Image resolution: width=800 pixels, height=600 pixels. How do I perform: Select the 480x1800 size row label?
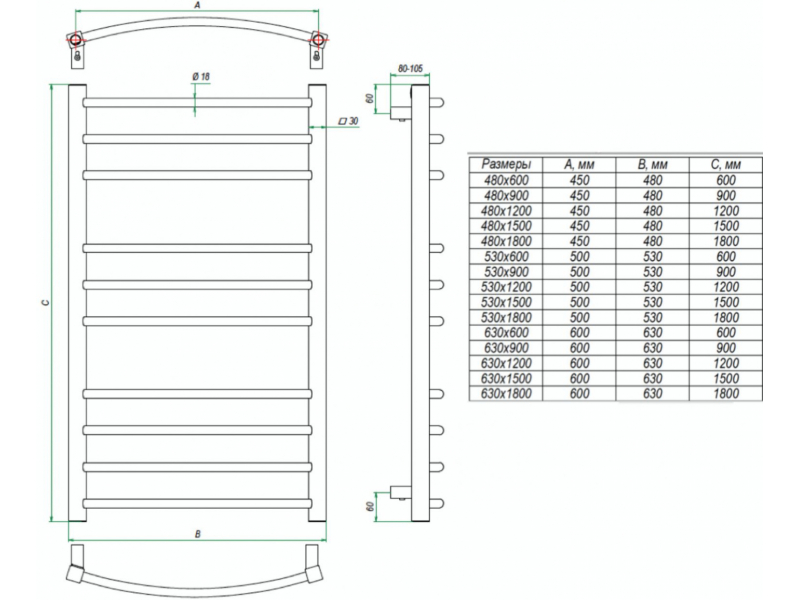point(506,241)
